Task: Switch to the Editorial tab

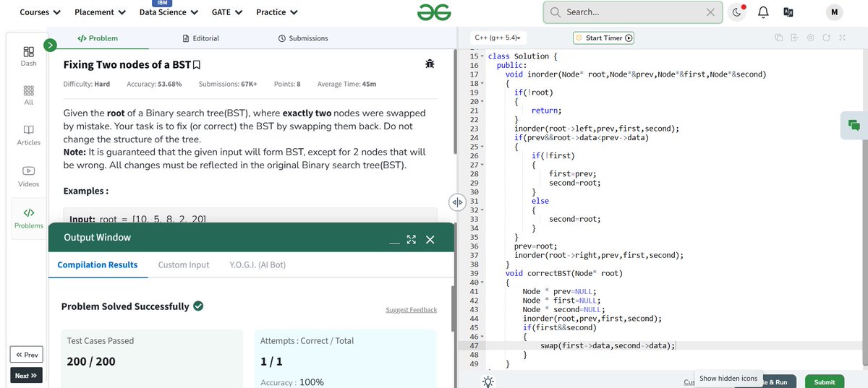Action: coord(201,38)
